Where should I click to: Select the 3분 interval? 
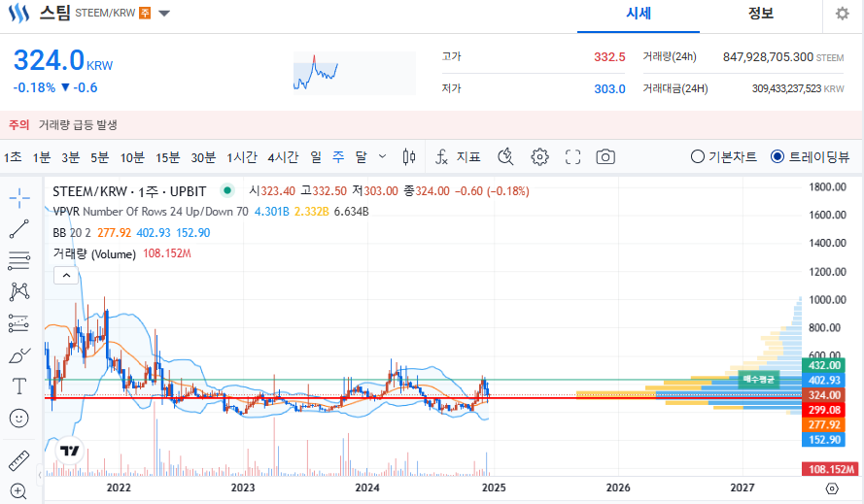[71, 157]
